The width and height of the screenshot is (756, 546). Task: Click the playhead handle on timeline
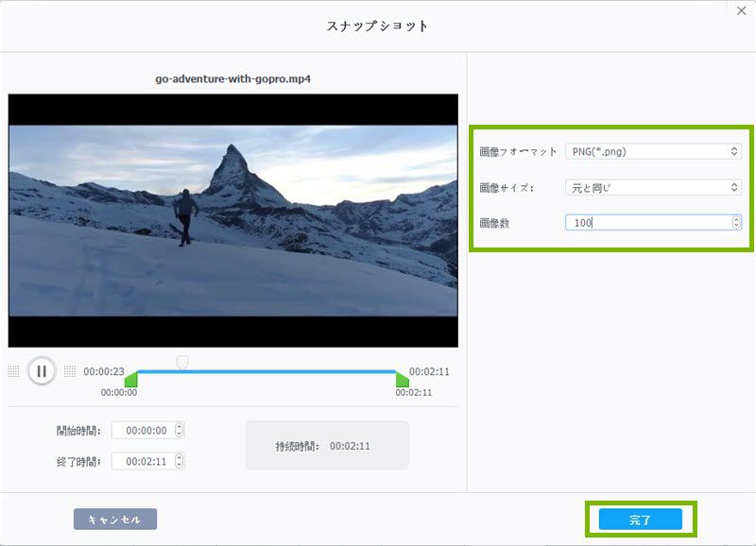click(182, 362)
